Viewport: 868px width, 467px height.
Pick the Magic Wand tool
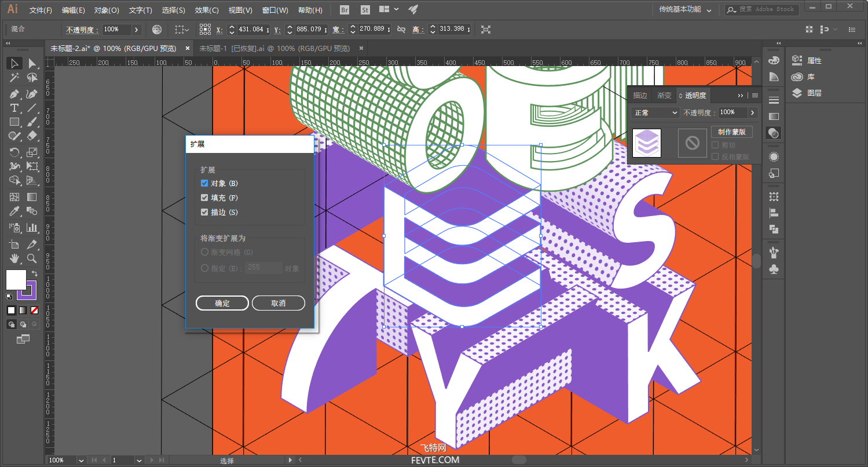14,78
